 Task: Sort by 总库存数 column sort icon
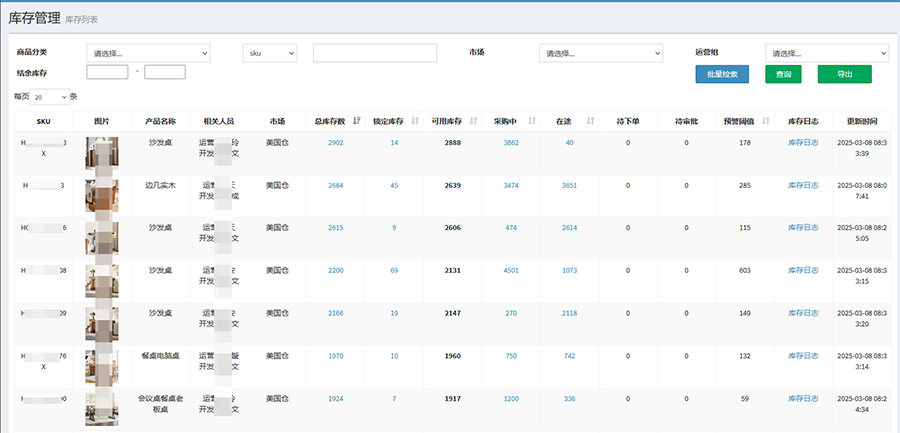tap(357, 121)
